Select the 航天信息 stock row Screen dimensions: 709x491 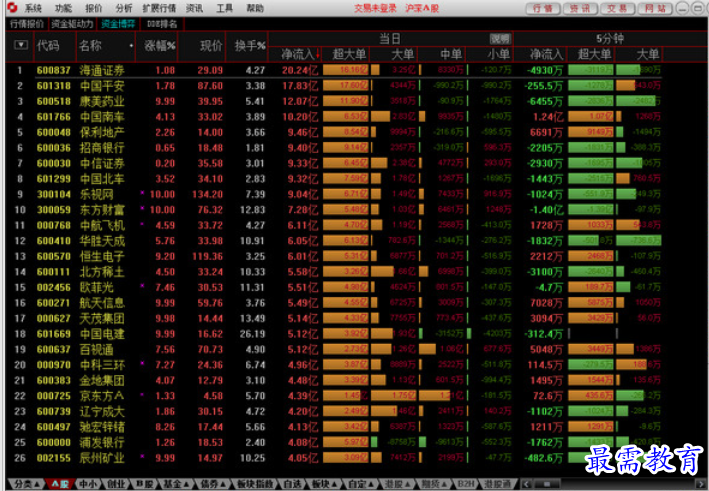click(334, 303)
